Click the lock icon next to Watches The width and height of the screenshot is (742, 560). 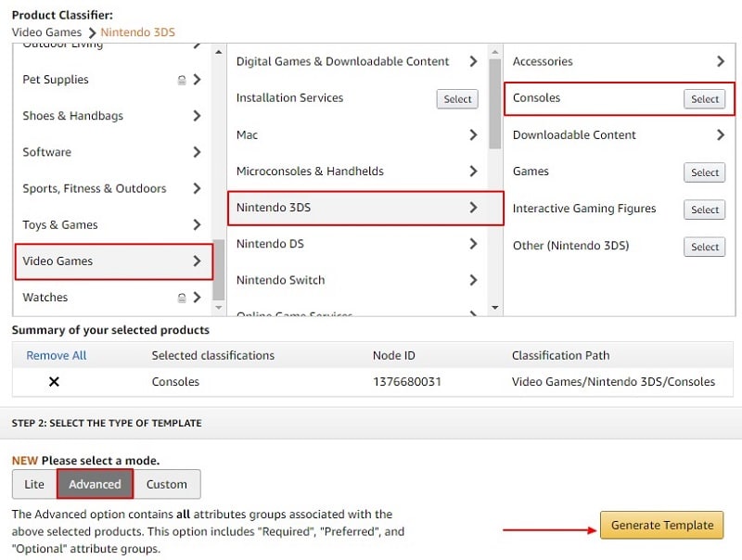[182, 298]
